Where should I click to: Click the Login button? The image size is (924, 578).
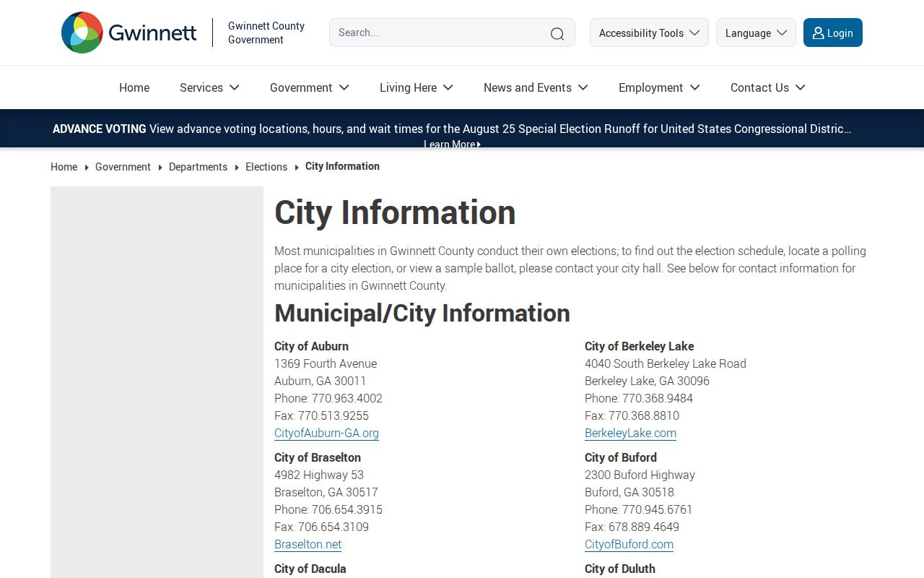[x=833, y=33]
